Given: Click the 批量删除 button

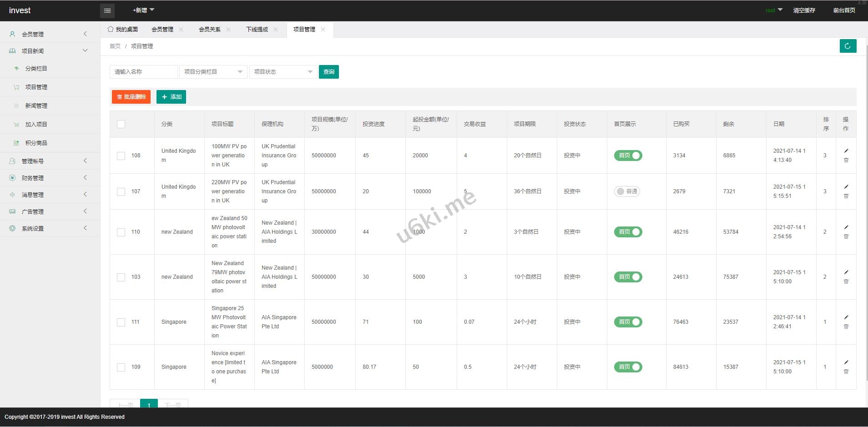Looking at the screenshot, I should [x=131, y=97].
